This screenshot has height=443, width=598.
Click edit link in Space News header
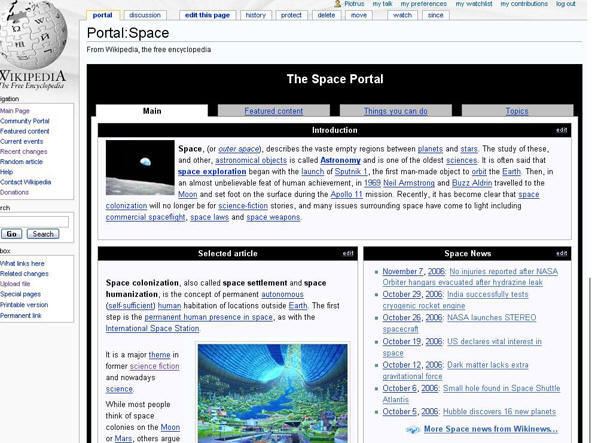coord(561,253)
